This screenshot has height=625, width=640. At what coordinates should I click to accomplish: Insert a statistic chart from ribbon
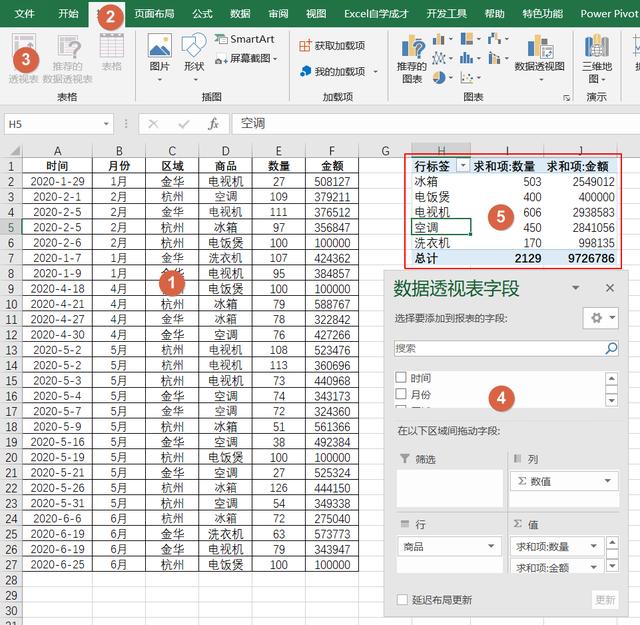click(x=467, y=58)
